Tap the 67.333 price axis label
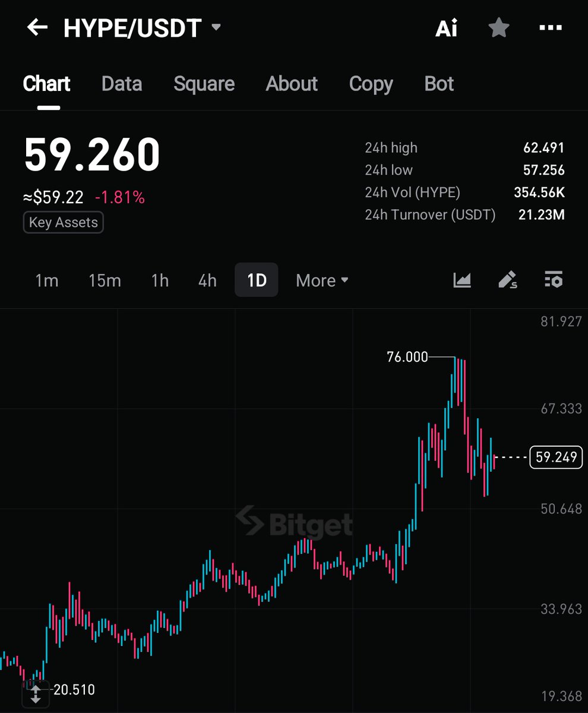Image resolution: width=588 pixels, height=713 pixels. tap(561, 409)
